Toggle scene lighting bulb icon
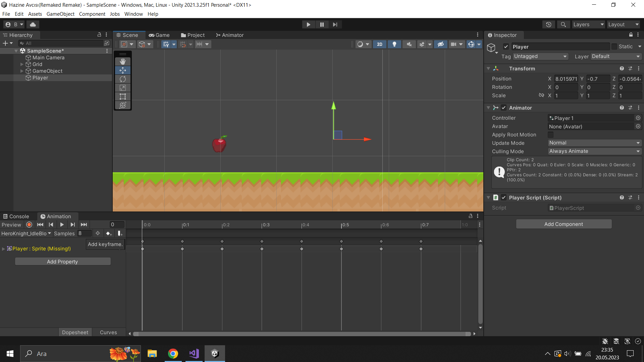 [x=394, y=44]
